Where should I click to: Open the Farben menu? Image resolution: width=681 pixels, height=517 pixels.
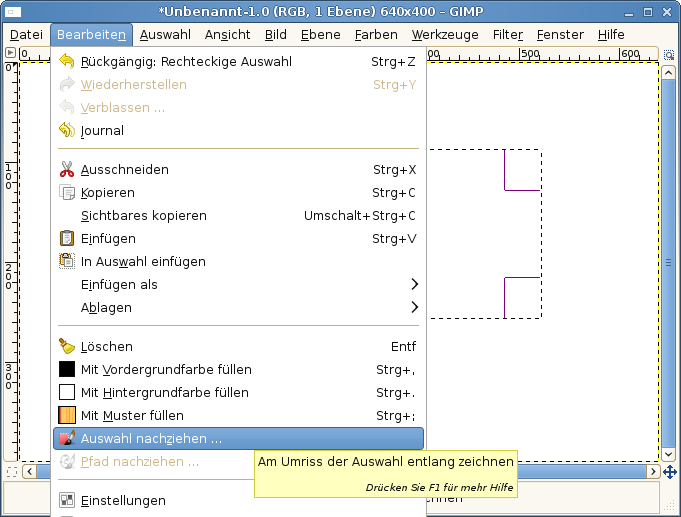[376, 35]
